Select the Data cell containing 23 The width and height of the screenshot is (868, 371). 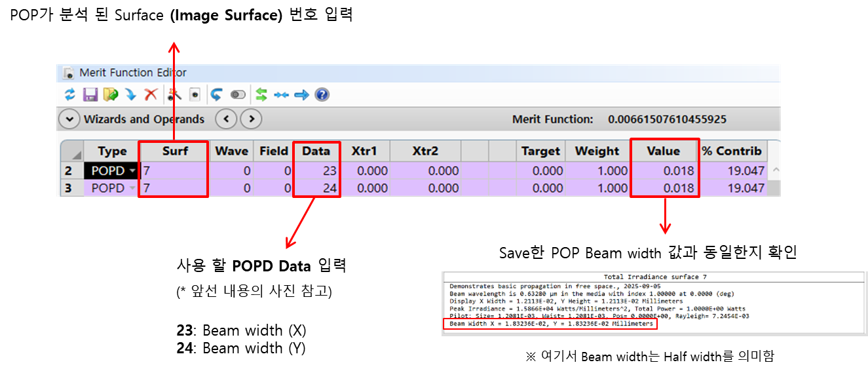coord(316,170)
